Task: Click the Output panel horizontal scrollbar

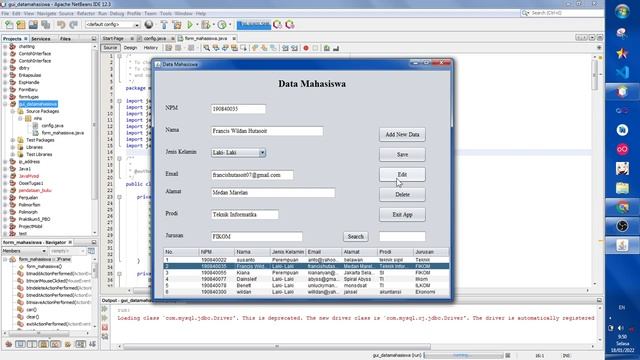Action: click(x=277, y=347)
